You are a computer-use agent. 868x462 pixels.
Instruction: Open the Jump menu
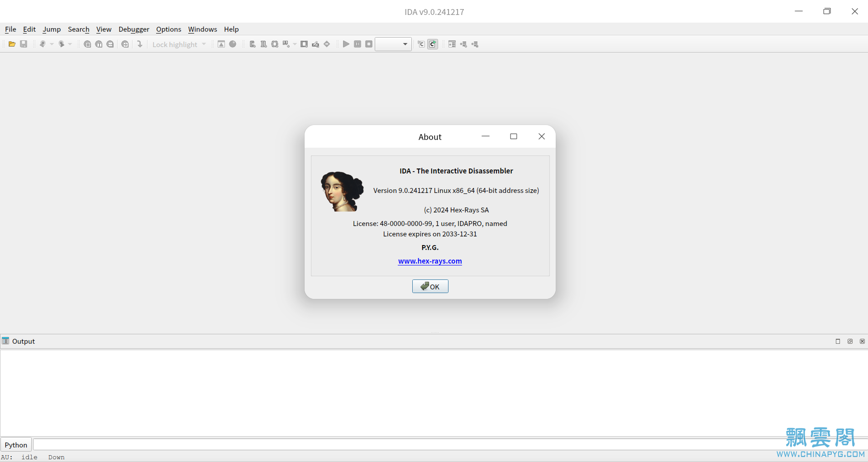(x=52, y=29)
